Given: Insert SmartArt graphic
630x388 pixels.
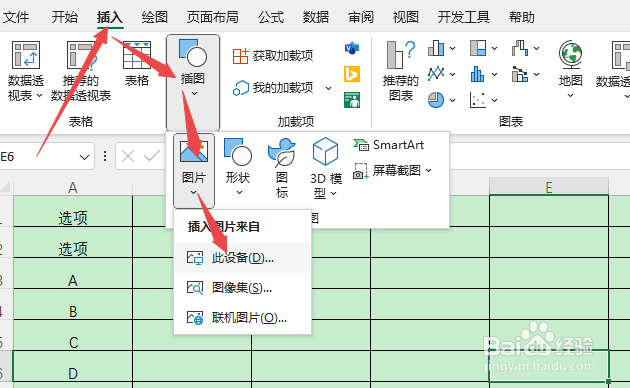Looking at the screenshot, I should [388, 145].
